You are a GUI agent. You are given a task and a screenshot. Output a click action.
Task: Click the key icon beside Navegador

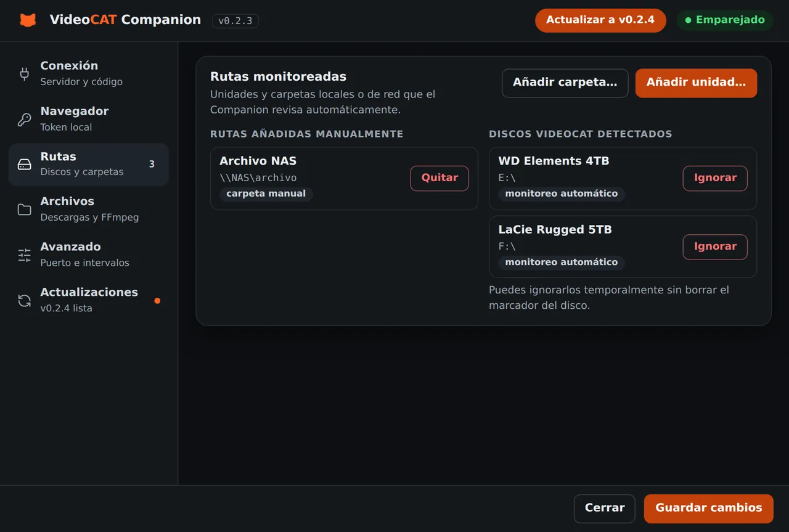pyautogui.click(x=25, y=120)
